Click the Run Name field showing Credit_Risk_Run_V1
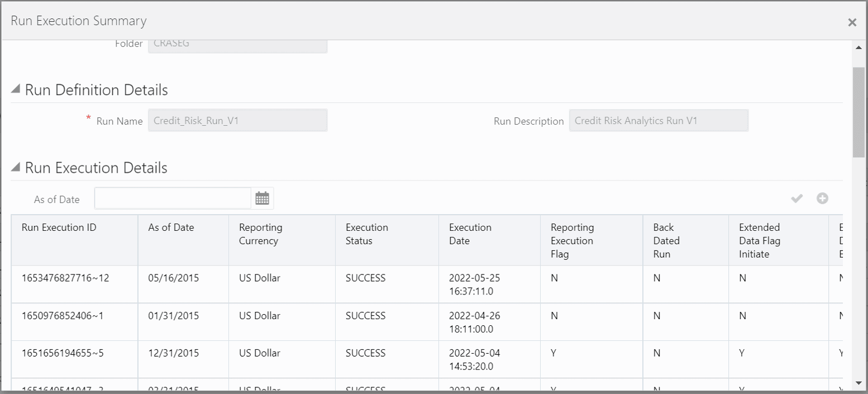 click(x=237, y=120)
